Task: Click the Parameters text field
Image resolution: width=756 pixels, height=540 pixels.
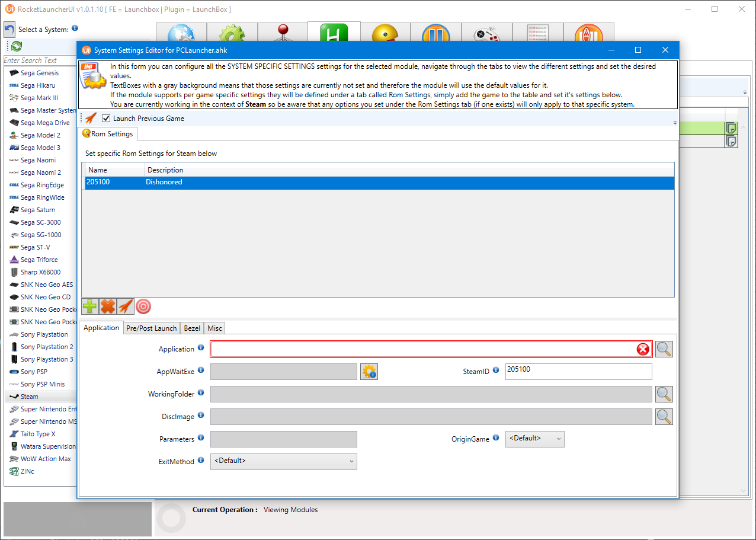Action: pos(284,439)
